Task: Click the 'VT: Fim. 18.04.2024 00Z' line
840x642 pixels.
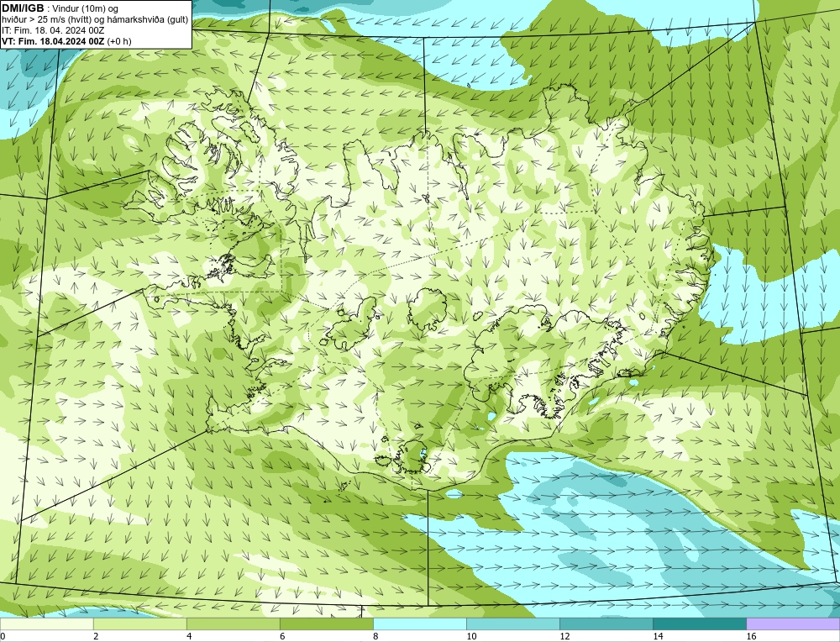Action: click(53, 41)
